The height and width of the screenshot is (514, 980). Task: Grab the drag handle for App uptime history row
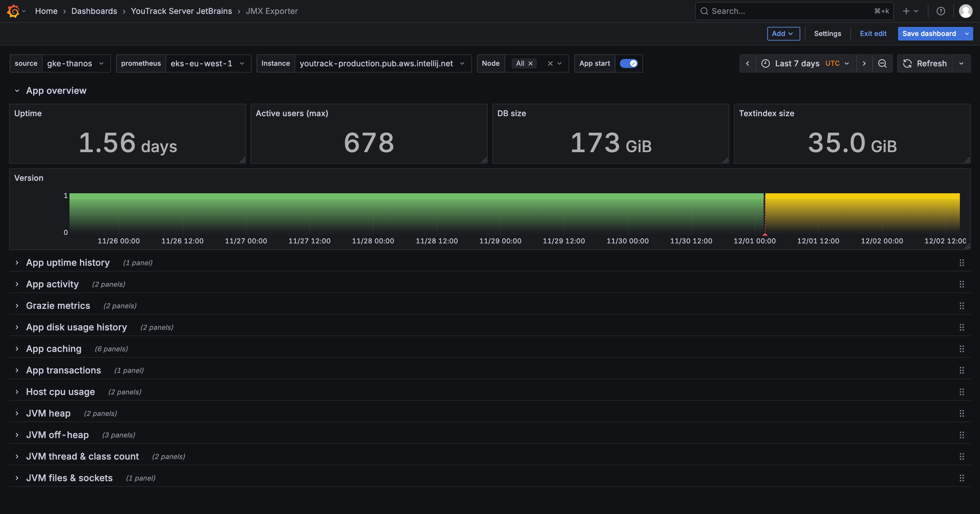click(x=962, y=263)
